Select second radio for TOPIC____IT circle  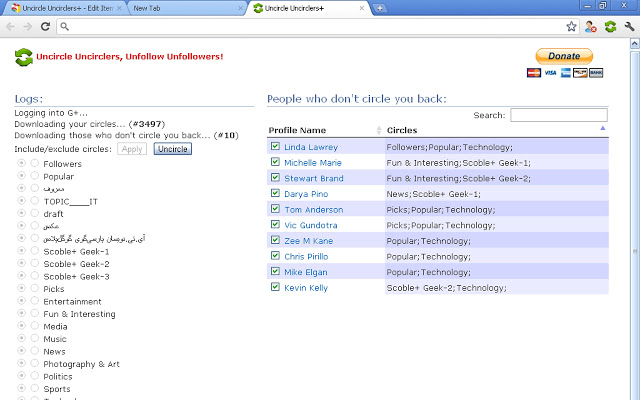pos(35,200)
